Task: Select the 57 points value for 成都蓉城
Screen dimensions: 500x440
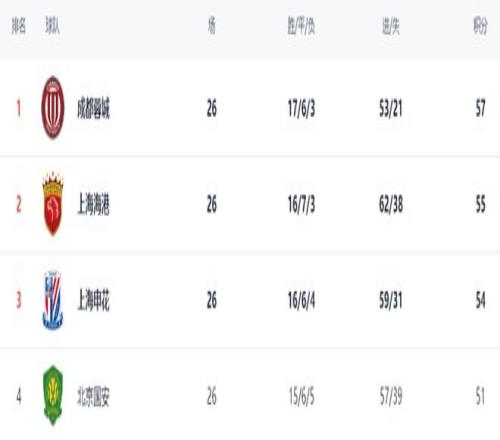Action: [x=480, y=108]
